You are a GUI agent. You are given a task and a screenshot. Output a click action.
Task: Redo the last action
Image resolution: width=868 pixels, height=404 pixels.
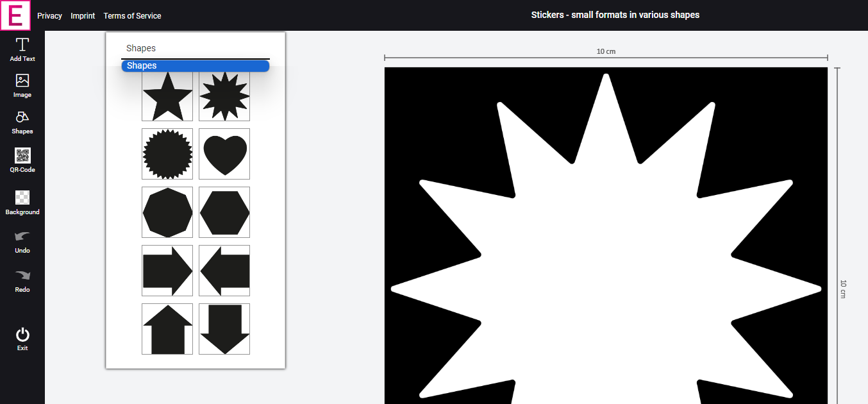point(22,281)
